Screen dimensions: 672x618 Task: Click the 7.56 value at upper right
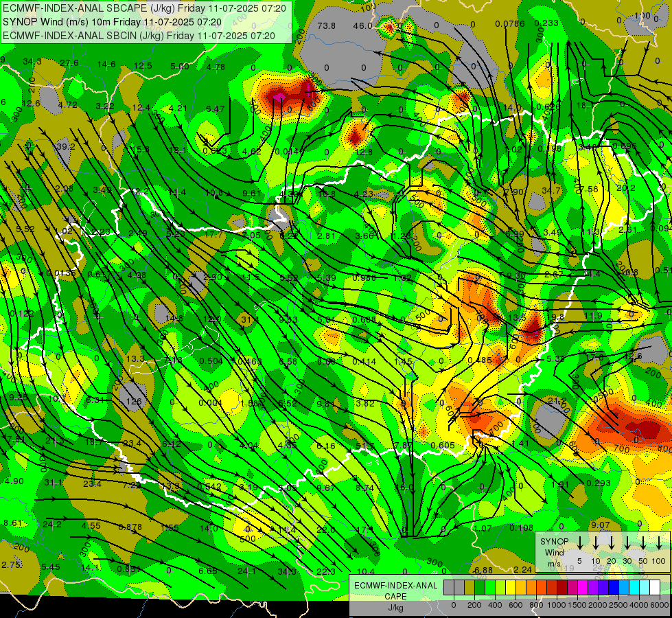(x=588, y=189)
